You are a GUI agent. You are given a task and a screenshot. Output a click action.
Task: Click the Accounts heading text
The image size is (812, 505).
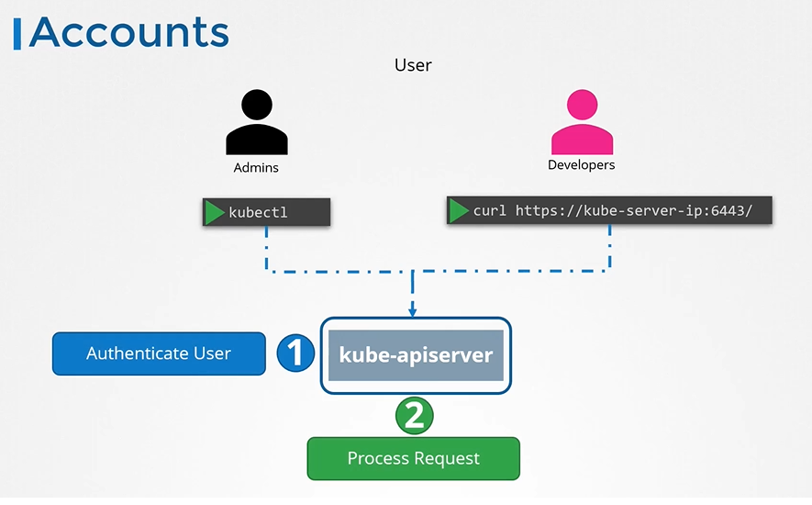[x=128, y=32]
